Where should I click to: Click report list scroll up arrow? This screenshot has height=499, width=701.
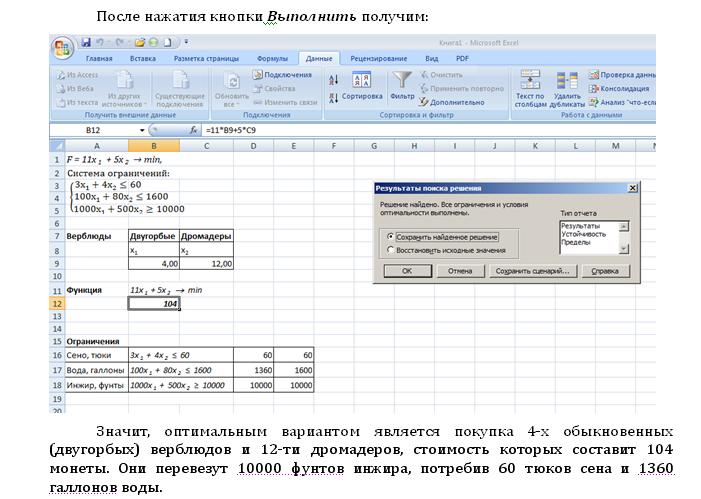pyautogui.click(x=624, y=227)
